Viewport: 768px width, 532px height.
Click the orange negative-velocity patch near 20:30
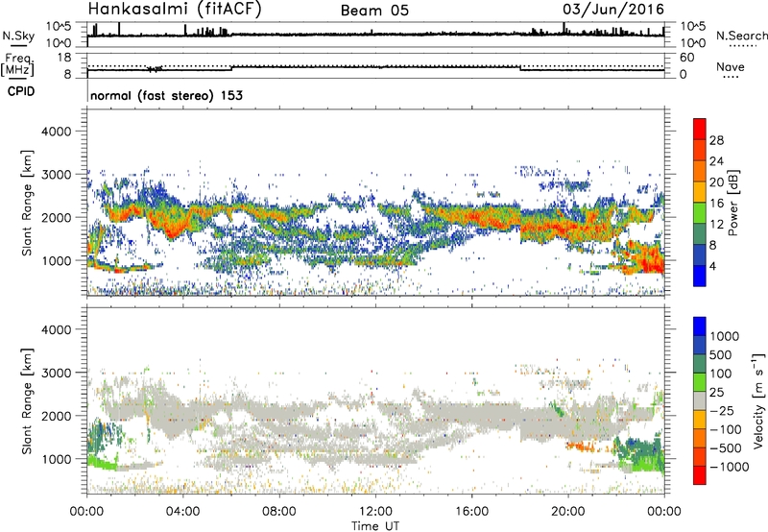(x=582, y=447)
